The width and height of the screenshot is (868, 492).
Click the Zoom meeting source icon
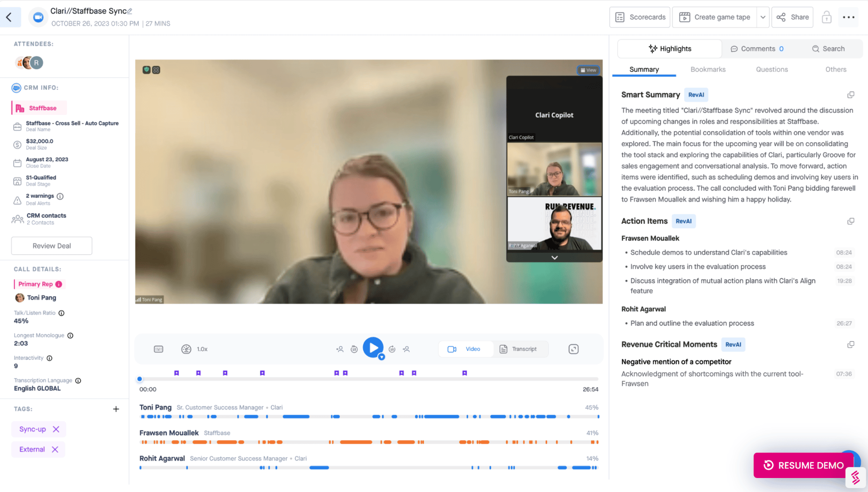[38, 17]
